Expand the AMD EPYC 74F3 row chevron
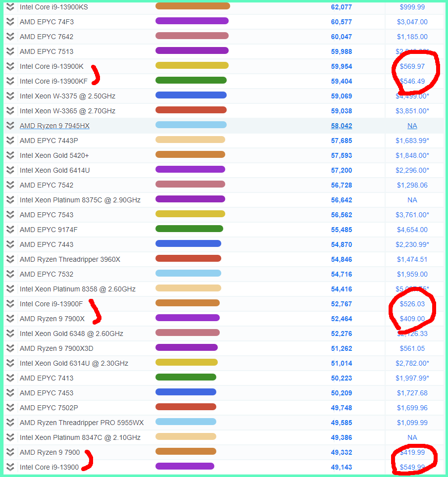This screenshot has width=448, height=477. pos(10,22)
